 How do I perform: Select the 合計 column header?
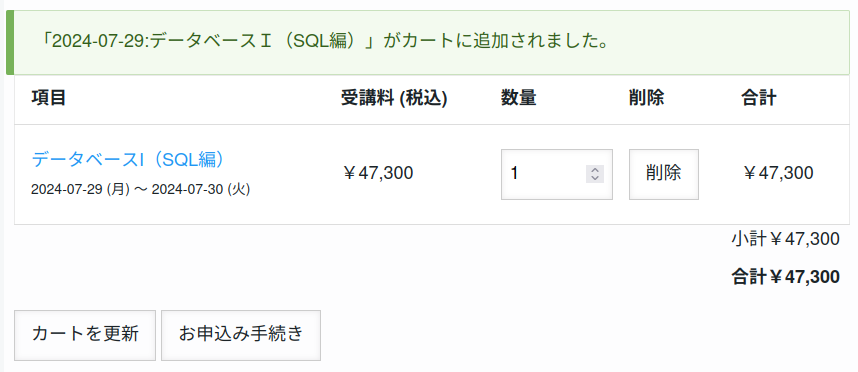pyautogui.click(x=758, y=99)
